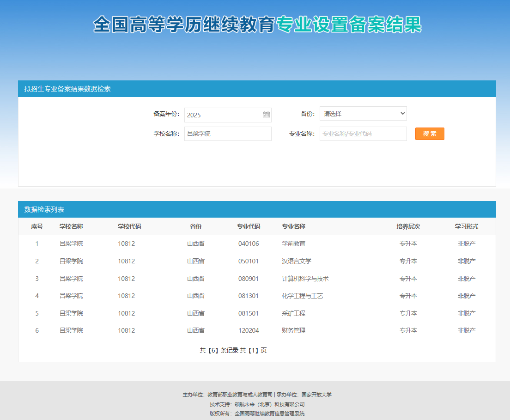Click the calendar icon in 备案年份 field
Image resolution: width=510 pixels, height=420 pixels.
(266, 115)
